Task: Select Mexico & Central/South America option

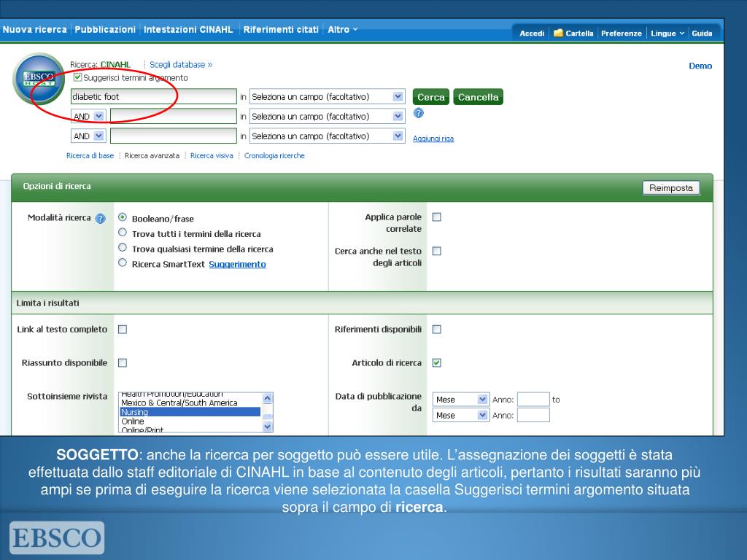Action: pyautogui.click(x=190, y=402)
